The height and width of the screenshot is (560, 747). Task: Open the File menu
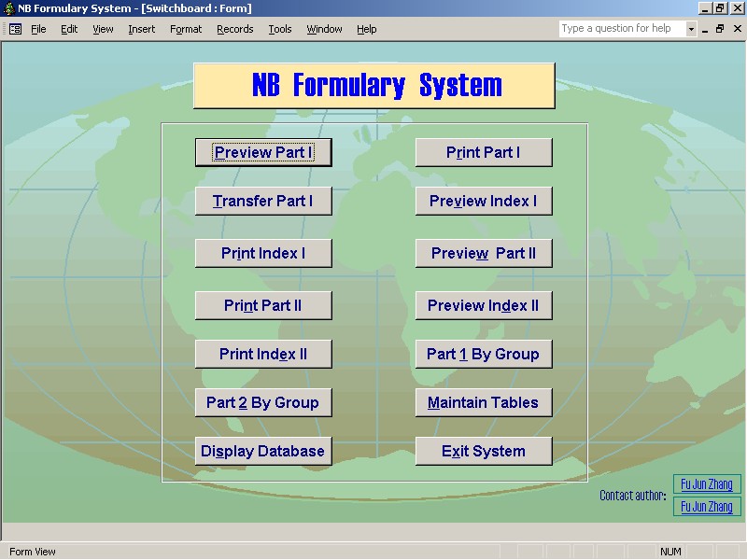(38, 29)
